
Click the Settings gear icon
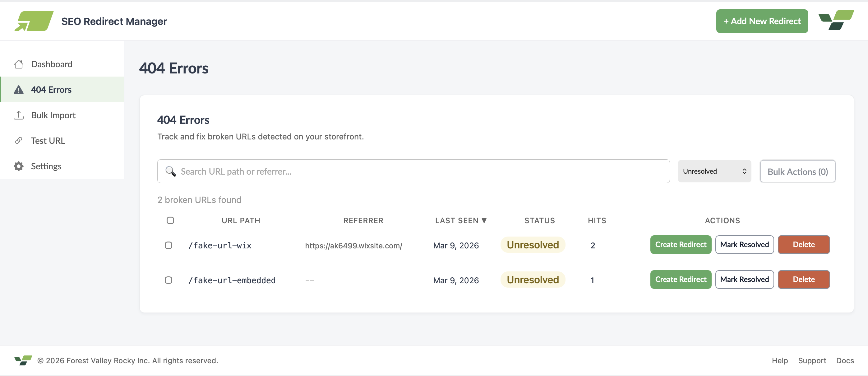[x=19, y=166]
